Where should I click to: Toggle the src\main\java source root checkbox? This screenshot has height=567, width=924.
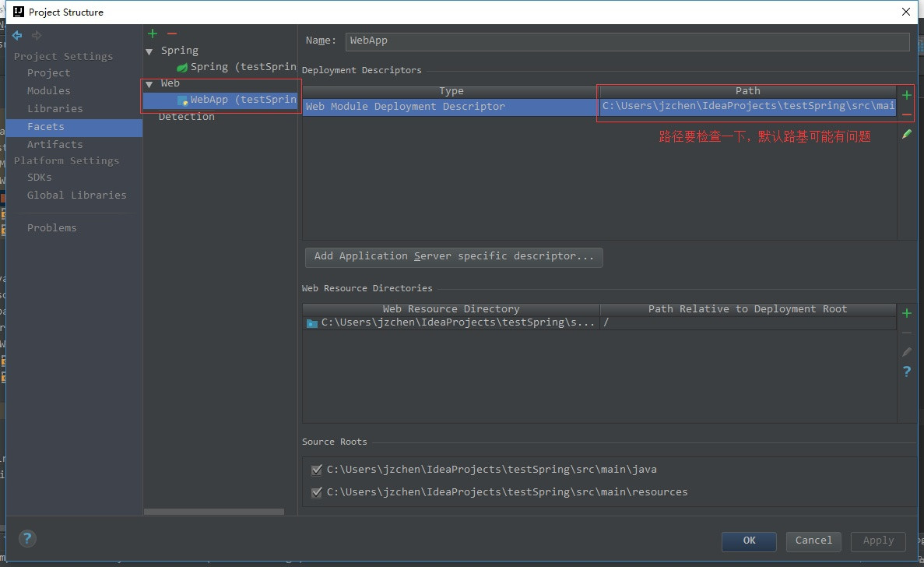point(317,470)
